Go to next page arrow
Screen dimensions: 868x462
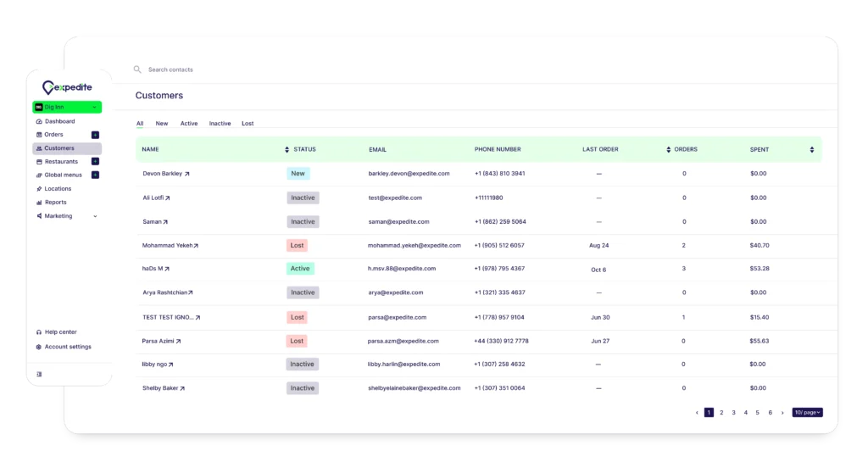point(782,413)
